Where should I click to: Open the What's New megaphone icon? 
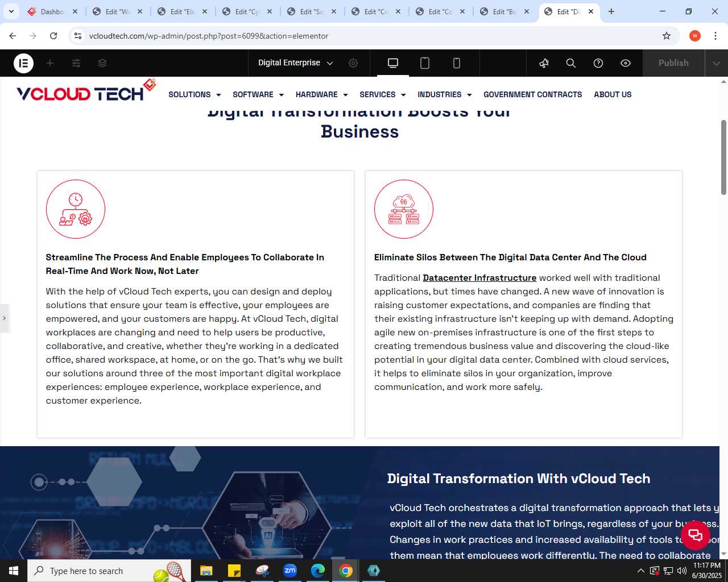[x=544, y=63]
